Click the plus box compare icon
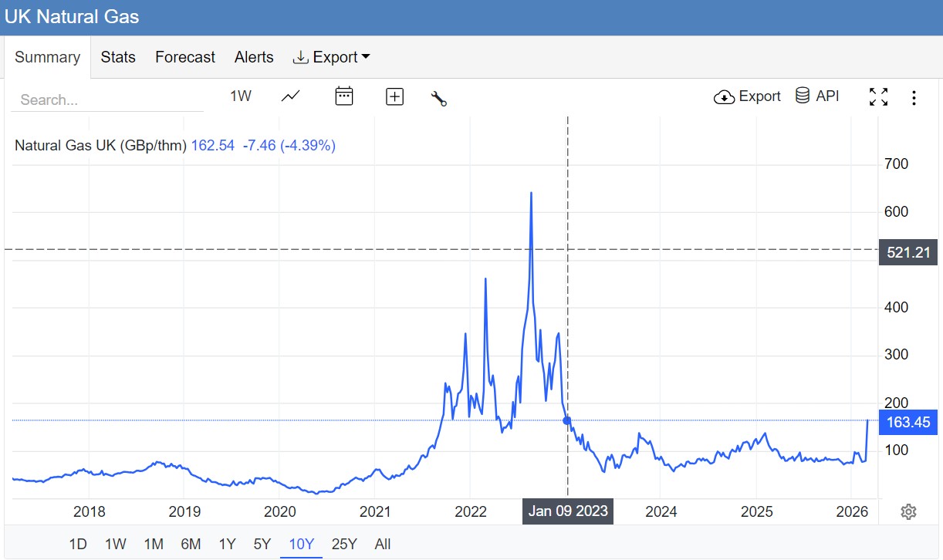943x560 pixels. pos(394,96)
